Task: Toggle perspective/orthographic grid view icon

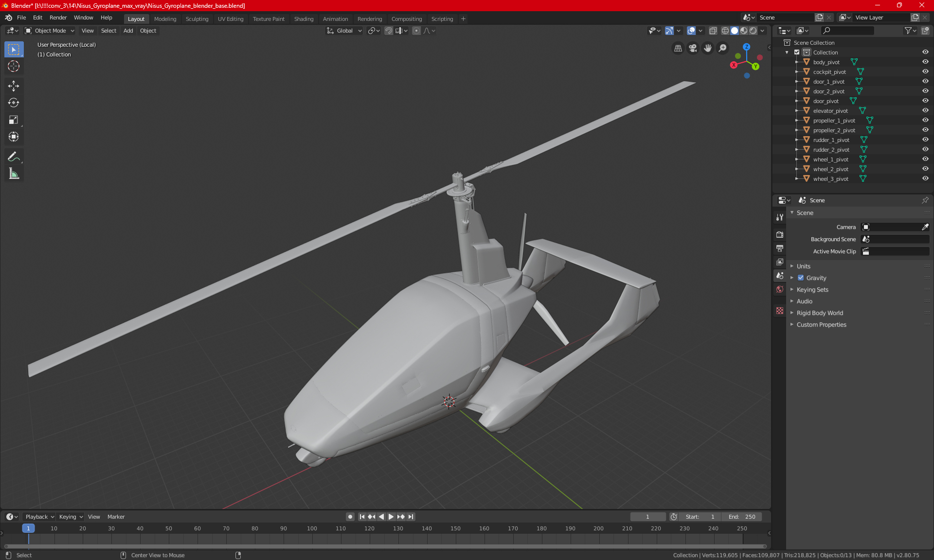Action: pos(678,48)
